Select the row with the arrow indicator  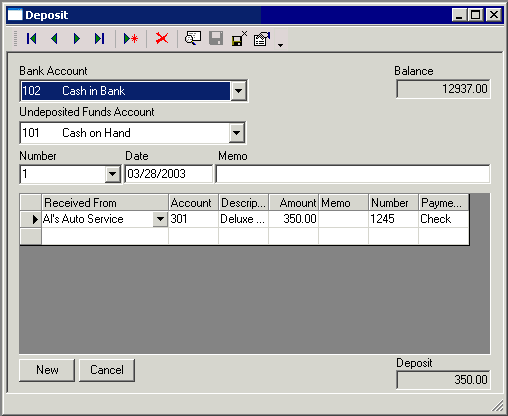31,219
